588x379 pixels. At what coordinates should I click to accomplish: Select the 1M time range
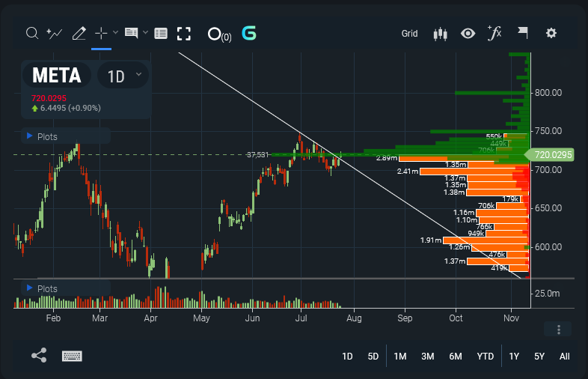pyautogui.click(x=400, y=356)
